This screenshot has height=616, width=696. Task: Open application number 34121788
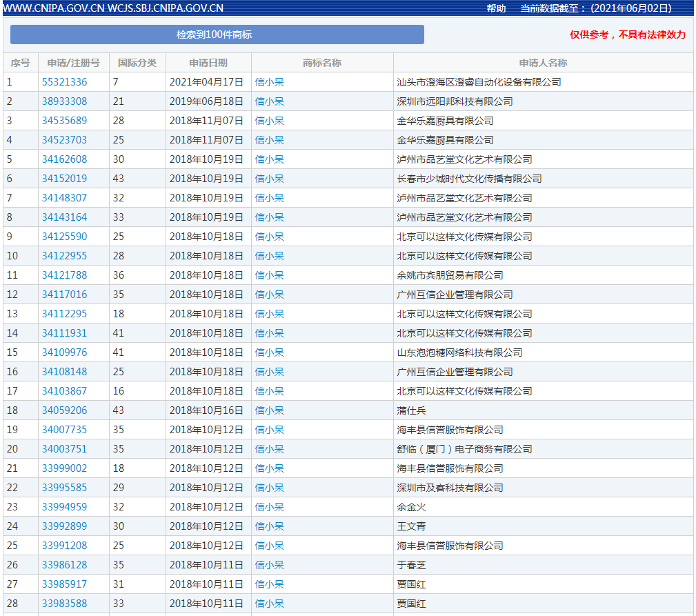(x=64, y=275)
